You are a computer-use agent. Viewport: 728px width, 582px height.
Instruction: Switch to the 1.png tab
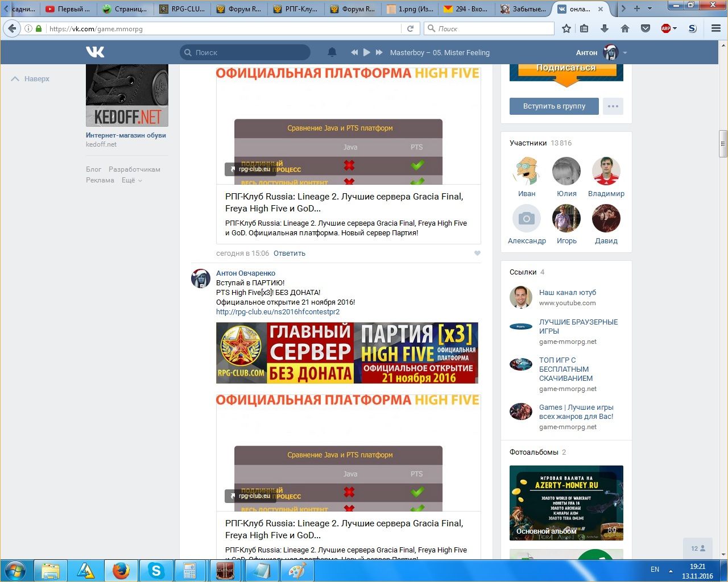tap(410, 9)
